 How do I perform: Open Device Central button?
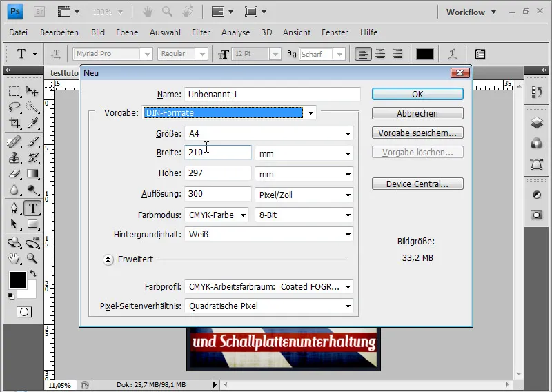point(417,184)
